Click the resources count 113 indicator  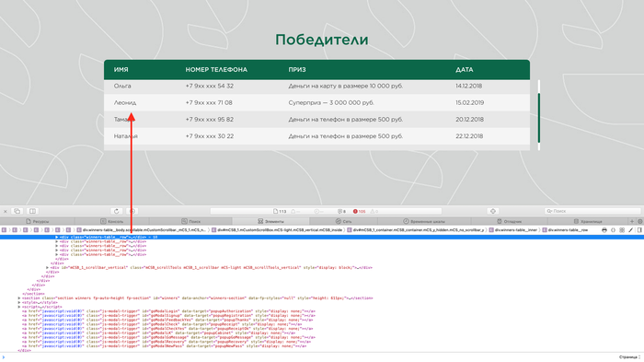pos(280,212)
